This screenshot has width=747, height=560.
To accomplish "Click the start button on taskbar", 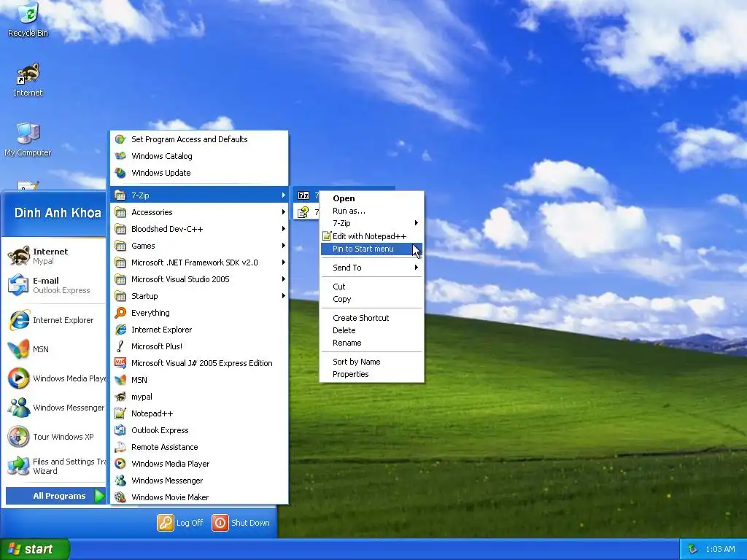I will [x=35, y=549].
